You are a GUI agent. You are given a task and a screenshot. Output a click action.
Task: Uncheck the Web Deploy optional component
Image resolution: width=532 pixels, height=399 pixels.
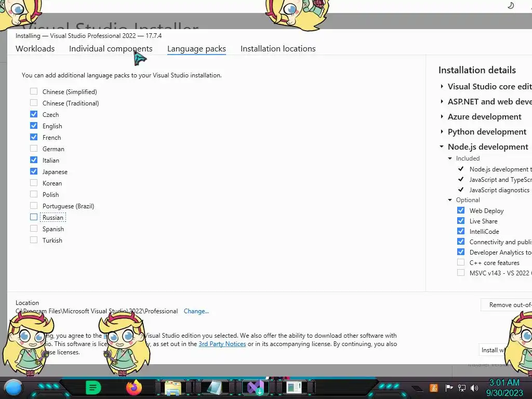pos(461,210)
